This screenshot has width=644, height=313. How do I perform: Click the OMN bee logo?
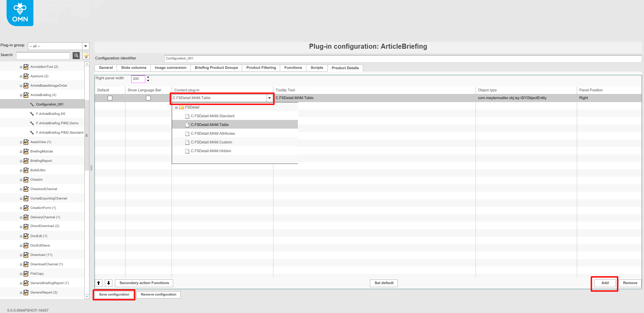[x=20, y=13]
